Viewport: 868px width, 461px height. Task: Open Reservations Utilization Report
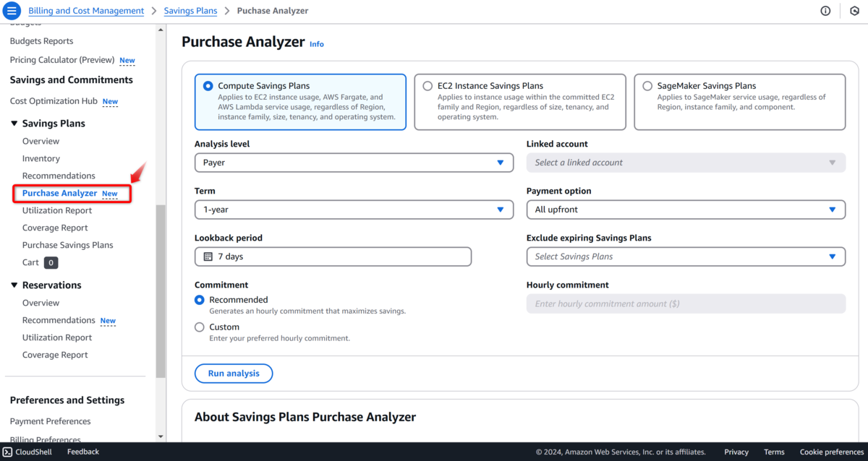pyautogui.click(x=57, y=337)
